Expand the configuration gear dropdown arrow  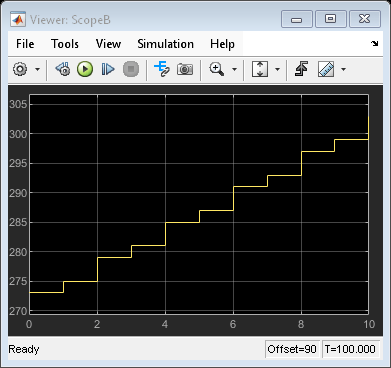click(x=37, y=69)
